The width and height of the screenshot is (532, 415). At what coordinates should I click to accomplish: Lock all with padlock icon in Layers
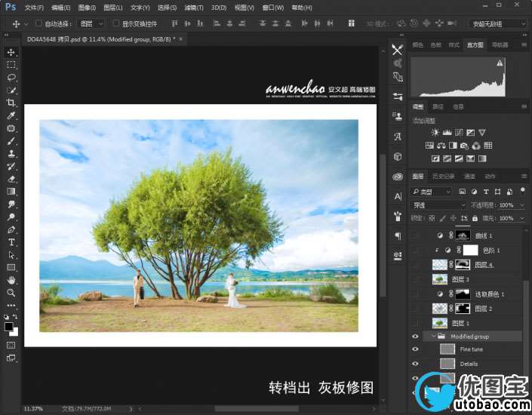click(x=475, y=219)
